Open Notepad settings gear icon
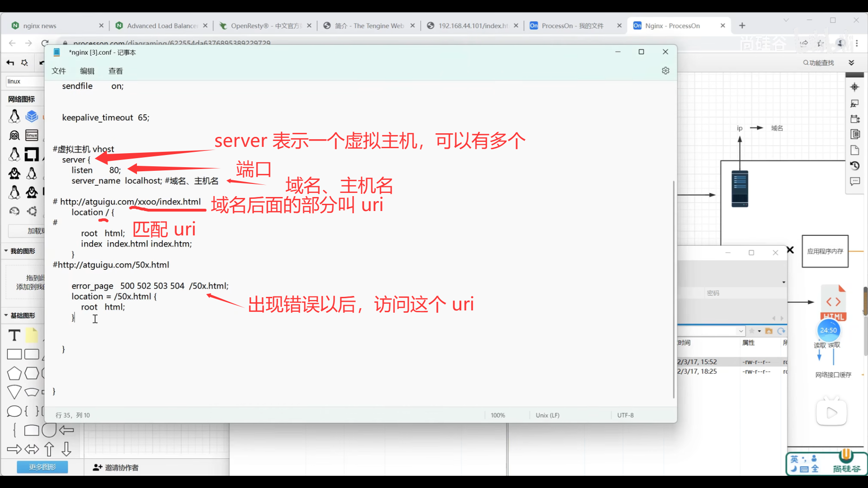The height and width of the screenshot is (488, 868). 665,71
